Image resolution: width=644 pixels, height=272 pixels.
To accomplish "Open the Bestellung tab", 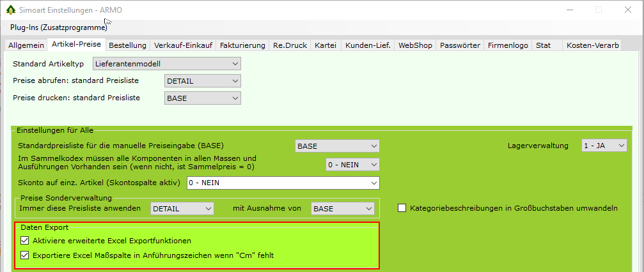I will click(x=128, y=45).
